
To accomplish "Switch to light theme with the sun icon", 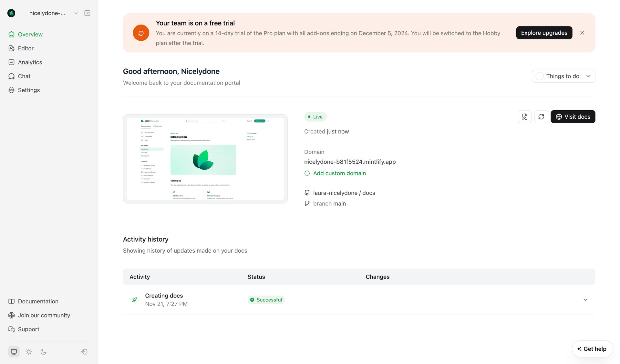I will point(29,351).
